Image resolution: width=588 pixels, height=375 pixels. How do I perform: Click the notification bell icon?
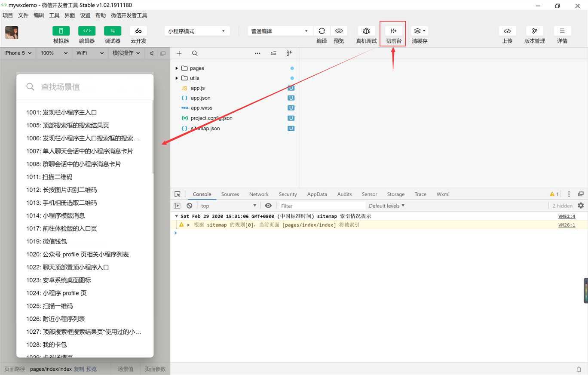(579, 369)
